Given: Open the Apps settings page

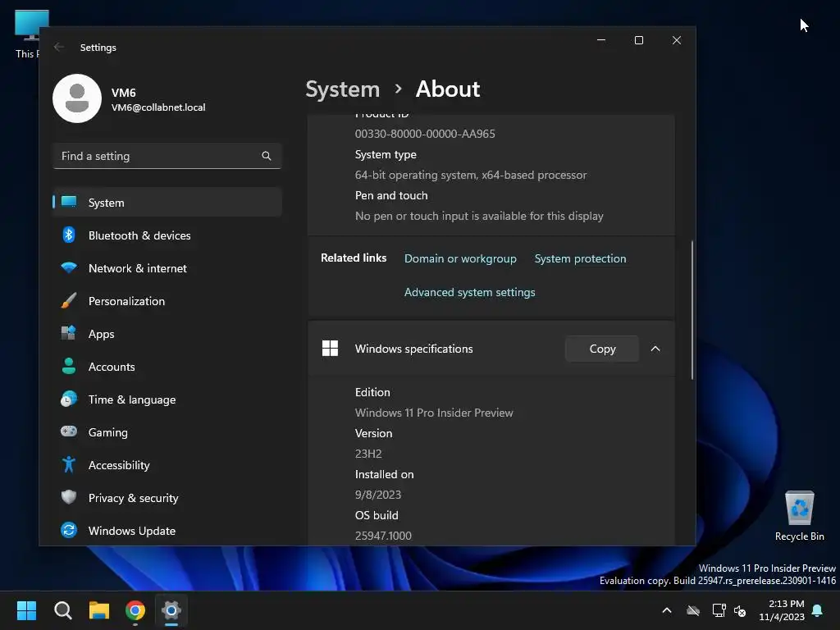Looking at the screenshot, I should [x=167, y=334].
